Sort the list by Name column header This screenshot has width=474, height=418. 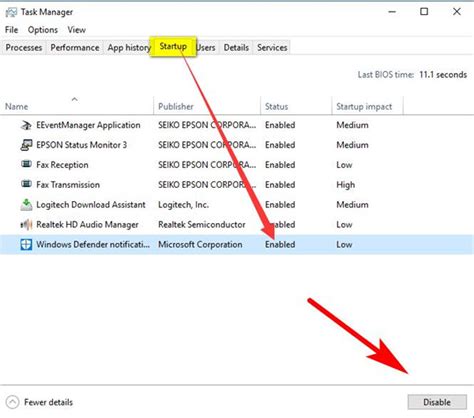coord(16,107)
